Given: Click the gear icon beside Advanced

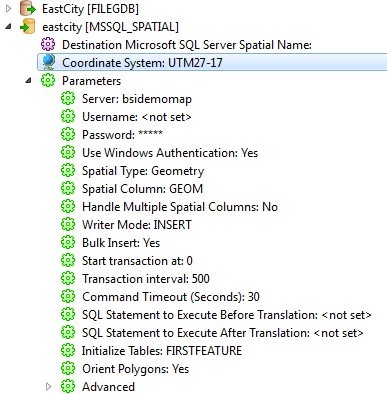Looking at the screenshot, I should point(68,387).
